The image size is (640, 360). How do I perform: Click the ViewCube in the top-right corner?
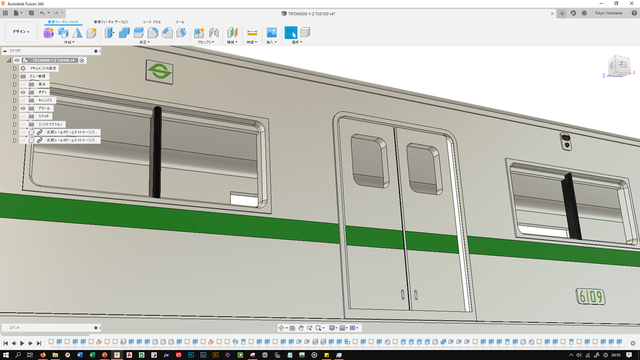[x=619, y=65]
